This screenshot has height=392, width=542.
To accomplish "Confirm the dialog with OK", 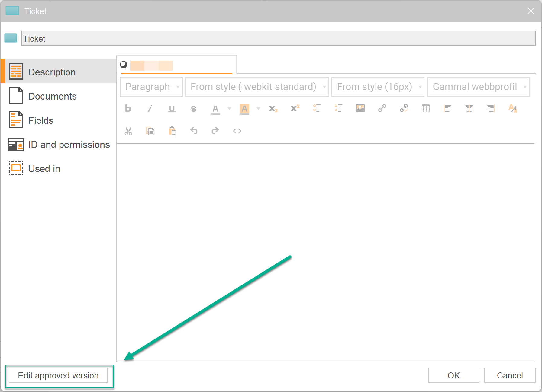I will [x=453, y=375].
